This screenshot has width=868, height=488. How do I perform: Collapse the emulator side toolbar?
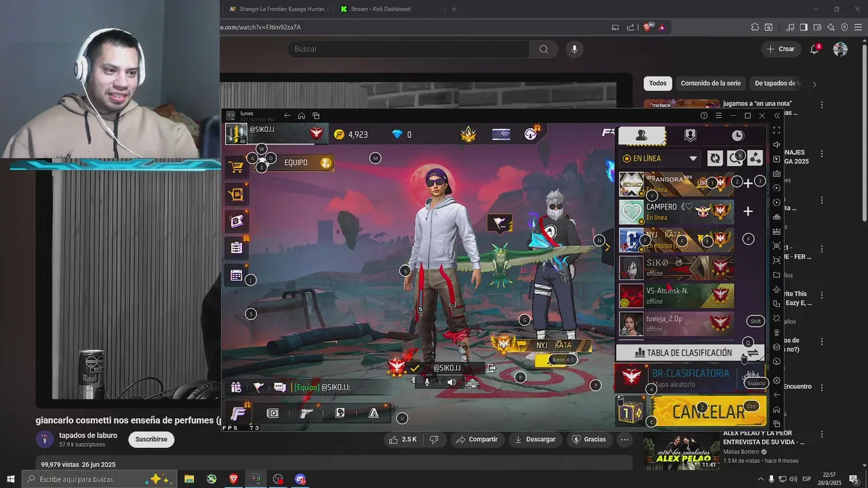point(776,116)
